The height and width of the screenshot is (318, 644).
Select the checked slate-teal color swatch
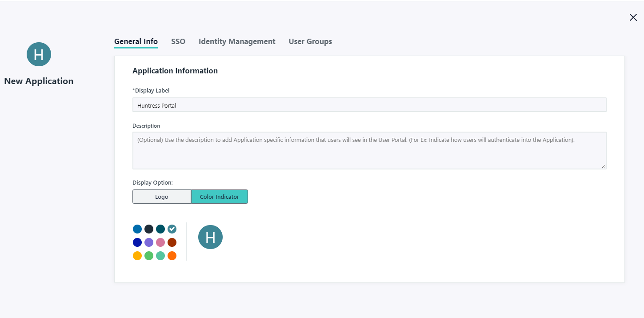tap(172, 229)
